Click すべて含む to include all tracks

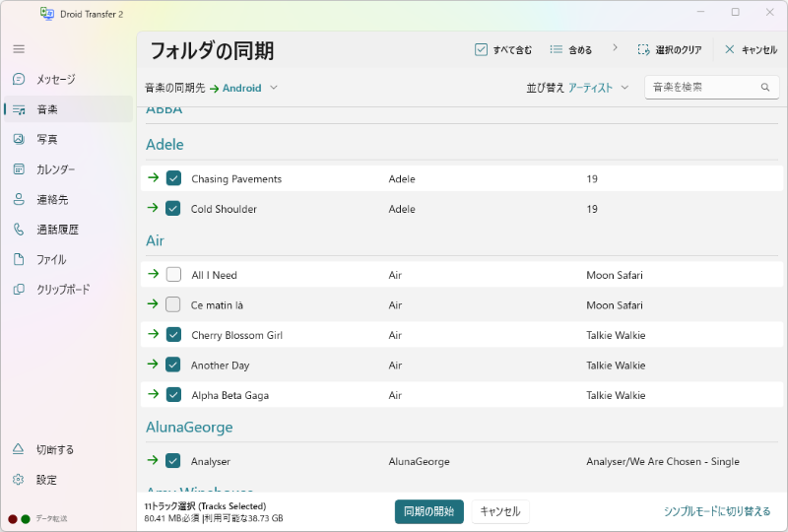tap(503, 49)
